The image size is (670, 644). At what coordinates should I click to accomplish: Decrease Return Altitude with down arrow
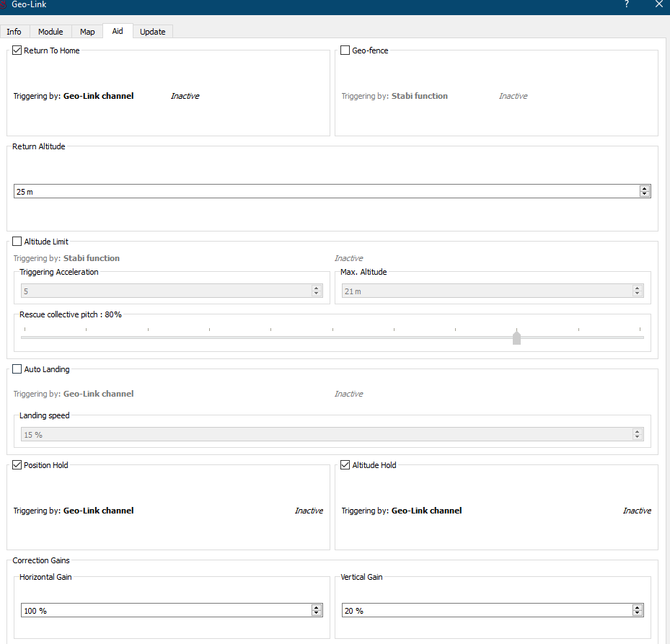click(x=644, y=194)
